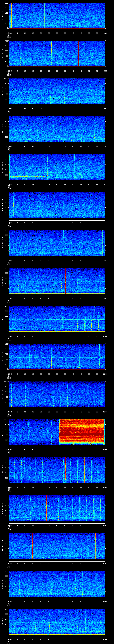This screenshot has height=644, width=114.
Task: Click the 13:00 end time label
Action: tap(105, 450)
